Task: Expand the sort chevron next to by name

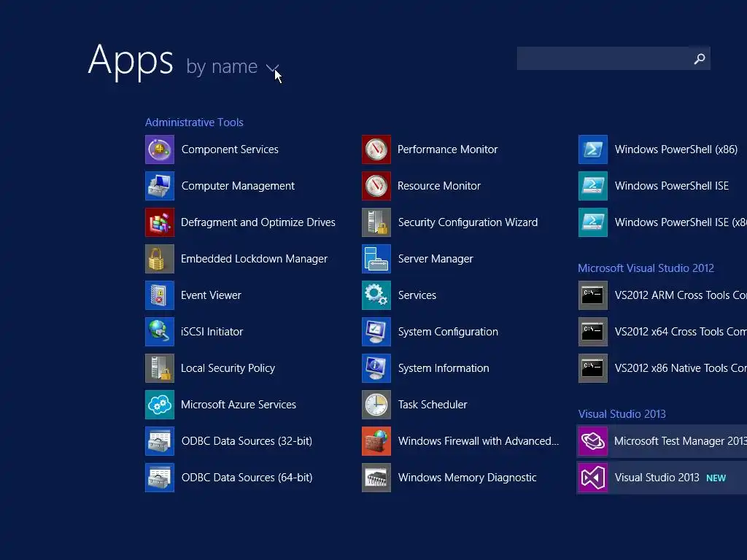Action: (x=272, y=68)
